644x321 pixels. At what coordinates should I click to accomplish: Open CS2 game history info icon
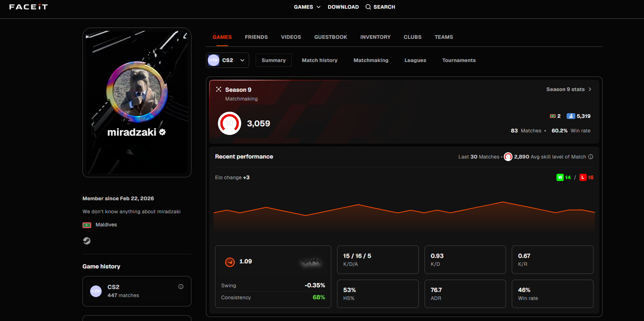pos(181,287)
